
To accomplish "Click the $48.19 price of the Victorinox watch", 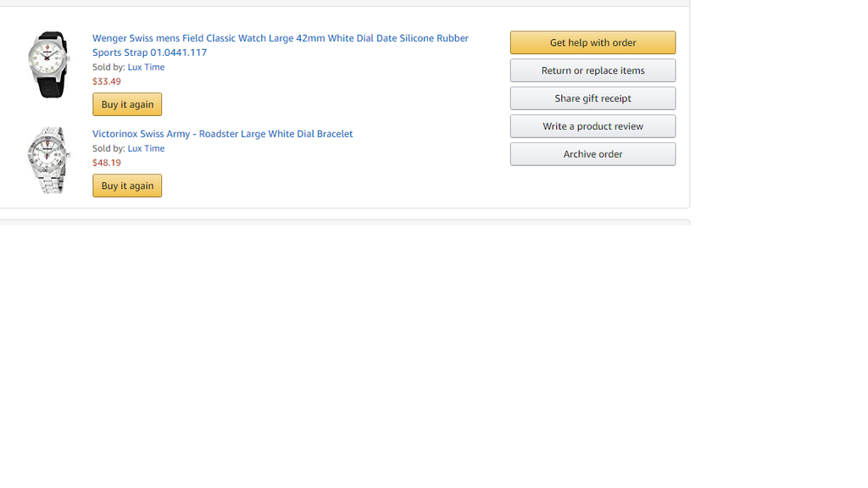I will [x=107, y=163].
